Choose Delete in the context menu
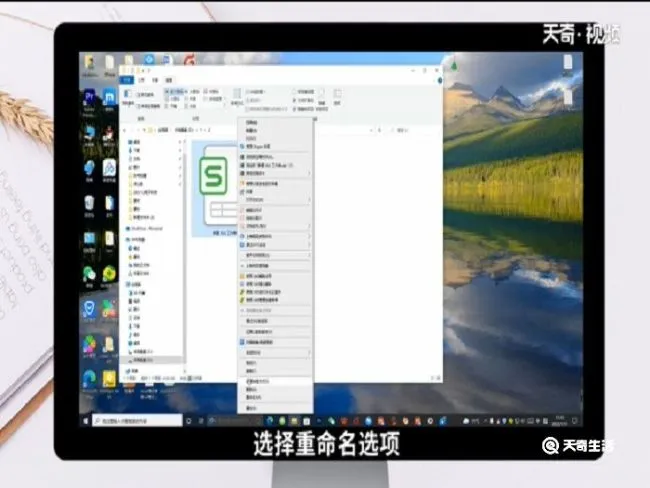Screen dimensions: 650x488 (275, 389)
